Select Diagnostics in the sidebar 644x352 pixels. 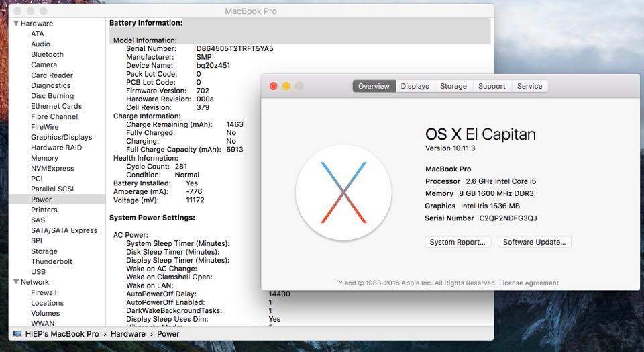[x=50, y=85]
